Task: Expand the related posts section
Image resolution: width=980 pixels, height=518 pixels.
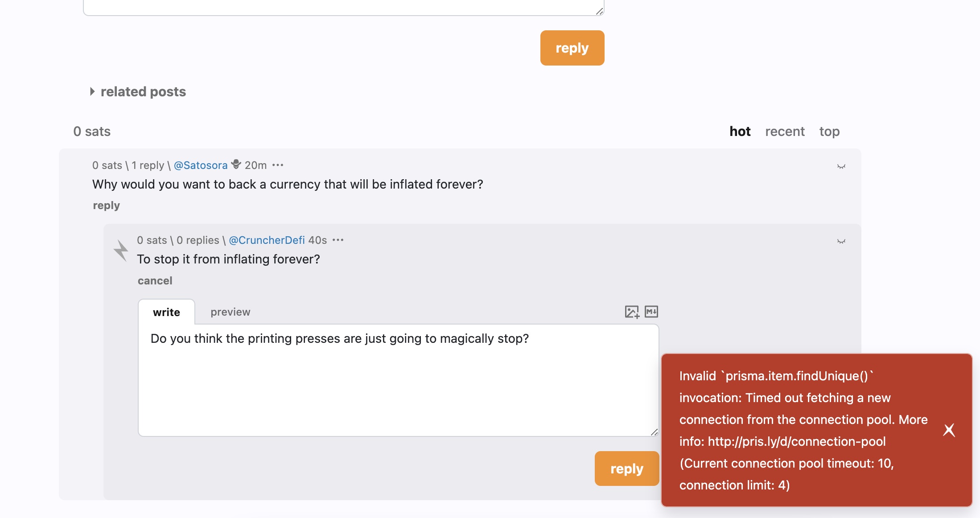Action: (x=138, y=91)
